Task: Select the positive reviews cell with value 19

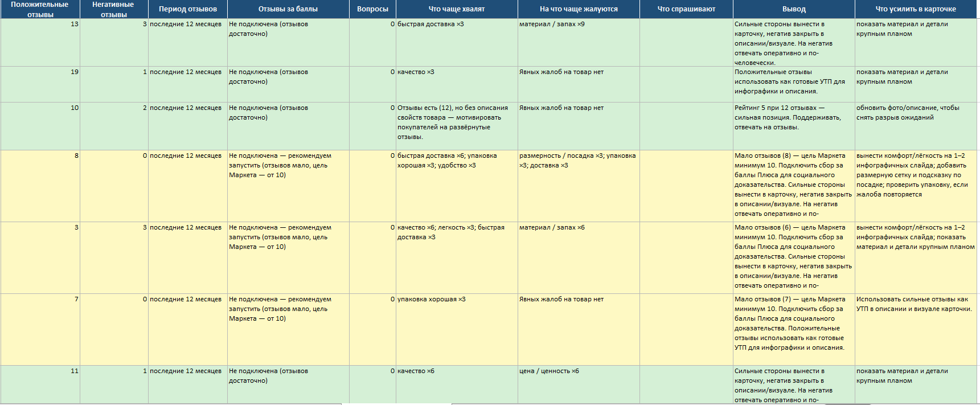Action: pyautogui.click(x=40, y=84)
